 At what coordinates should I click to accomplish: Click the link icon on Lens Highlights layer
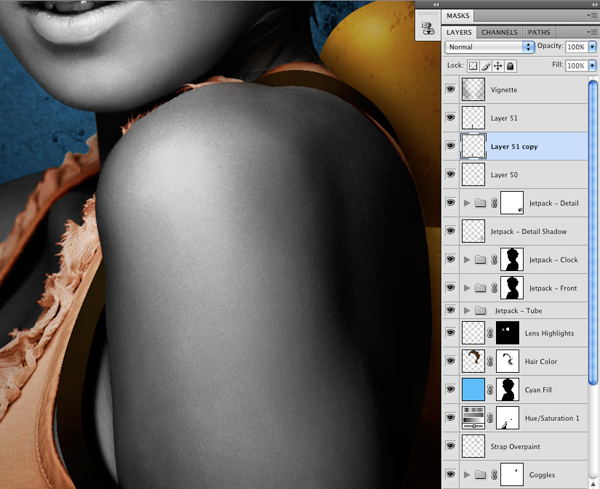tap(490, 333)
